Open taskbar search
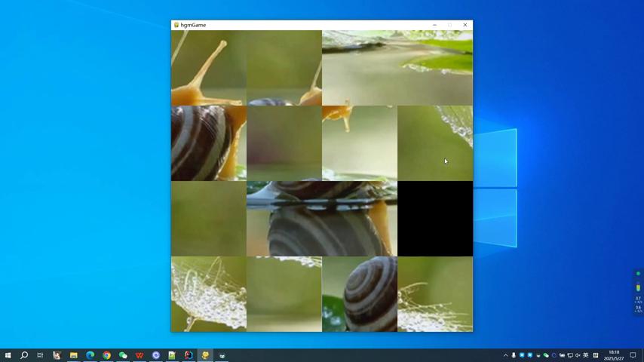 pyautogui.click(x=24, y=355)
